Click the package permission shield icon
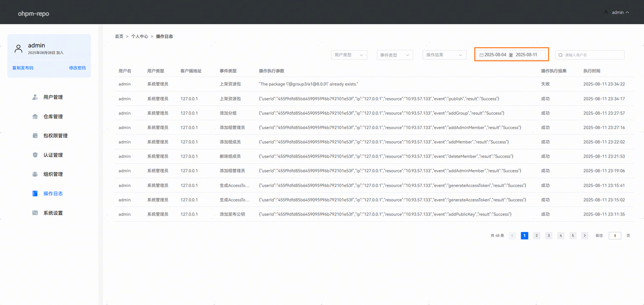This screenshot has height=305, width=644. point(35,136)
